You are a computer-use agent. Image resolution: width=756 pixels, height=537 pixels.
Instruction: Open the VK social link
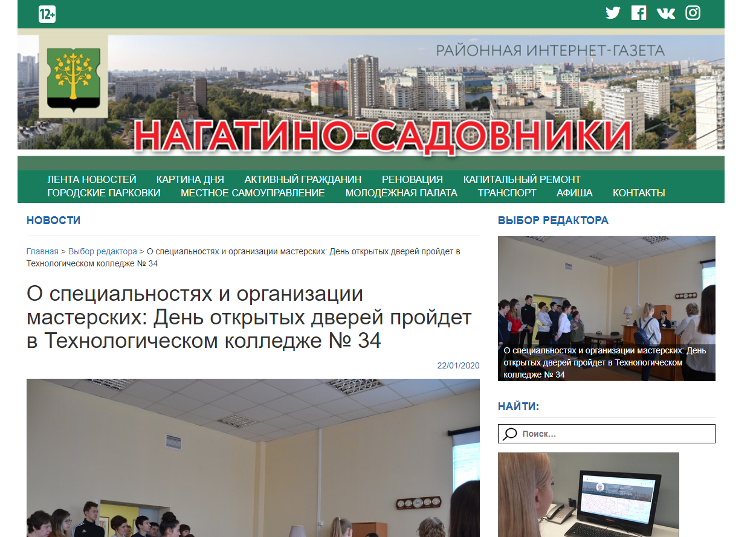tap(666, 13)
